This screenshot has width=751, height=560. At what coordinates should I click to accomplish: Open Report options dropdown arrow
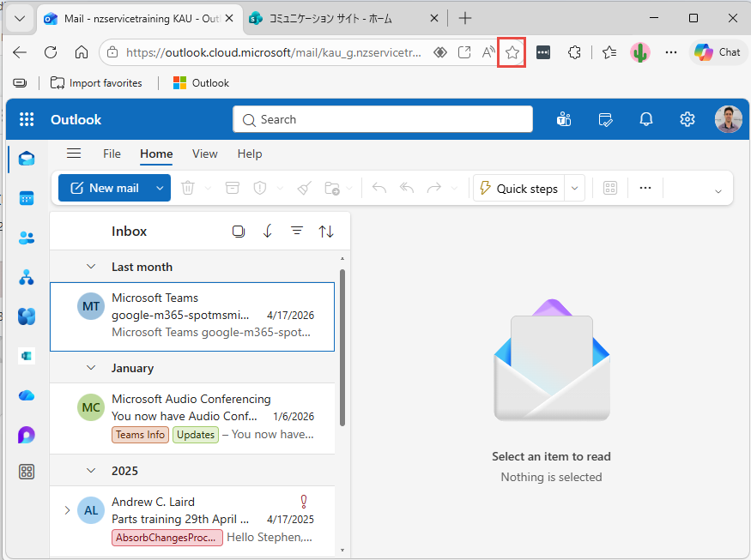coord(280,188)
